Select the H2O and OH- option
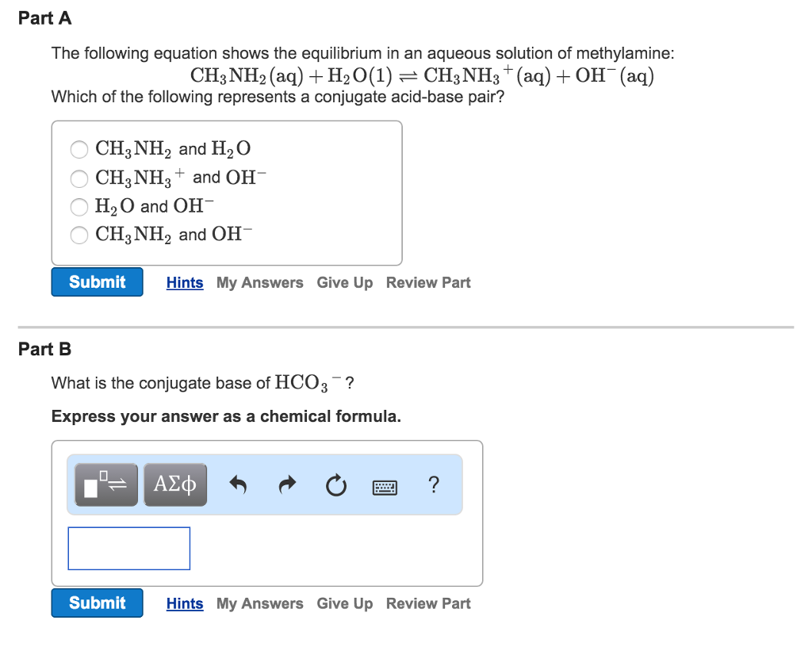The image size is (812, 647). [x=79, y=207]
